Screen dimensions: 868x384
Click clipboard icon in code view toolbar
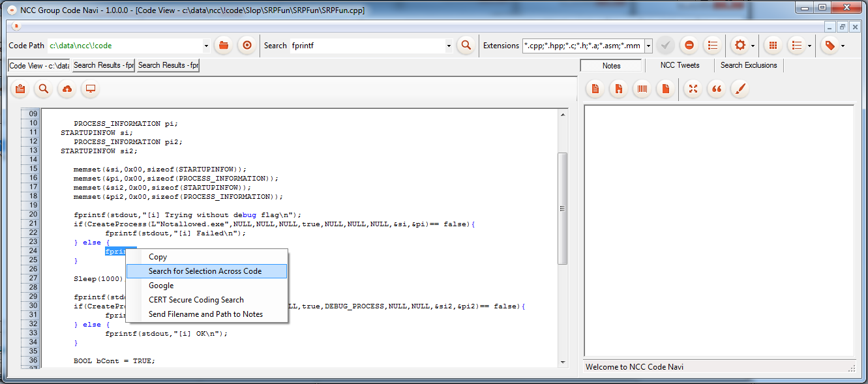20,89
